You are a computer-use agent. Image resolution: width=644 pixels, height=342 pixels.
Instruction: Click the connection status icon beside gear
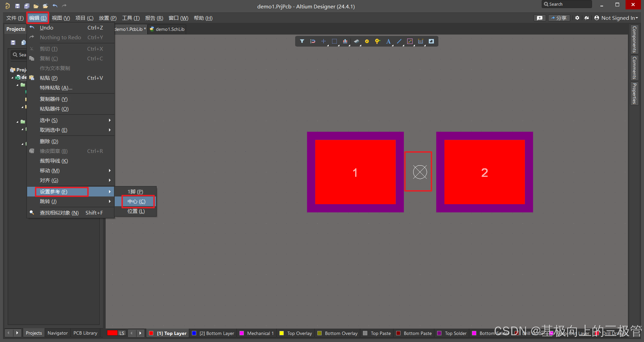[x=587, y=18]
